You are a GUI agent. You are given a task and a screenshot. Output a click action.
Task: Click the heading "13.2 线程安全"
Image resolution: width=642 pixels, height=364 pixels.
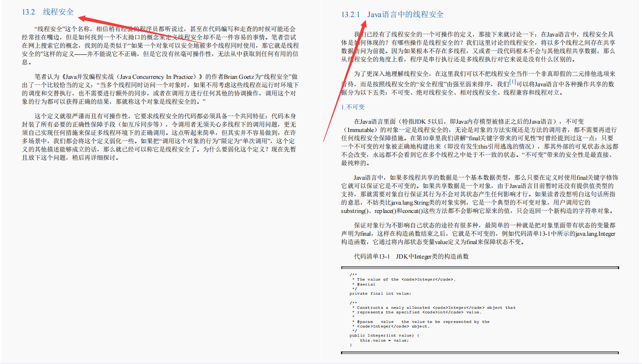48,12
